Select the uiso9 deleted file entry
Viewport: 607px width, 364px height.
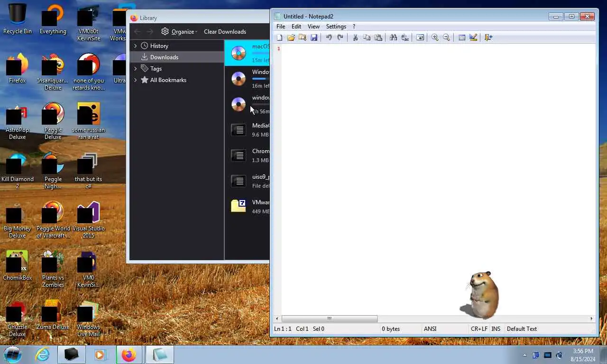tap(247, 181)
